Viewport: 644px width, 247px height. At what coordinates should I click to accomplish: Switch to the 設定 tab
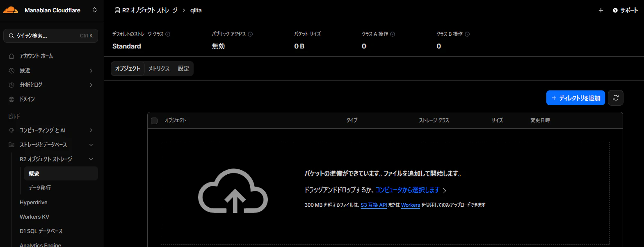click(x=183, y=69)
